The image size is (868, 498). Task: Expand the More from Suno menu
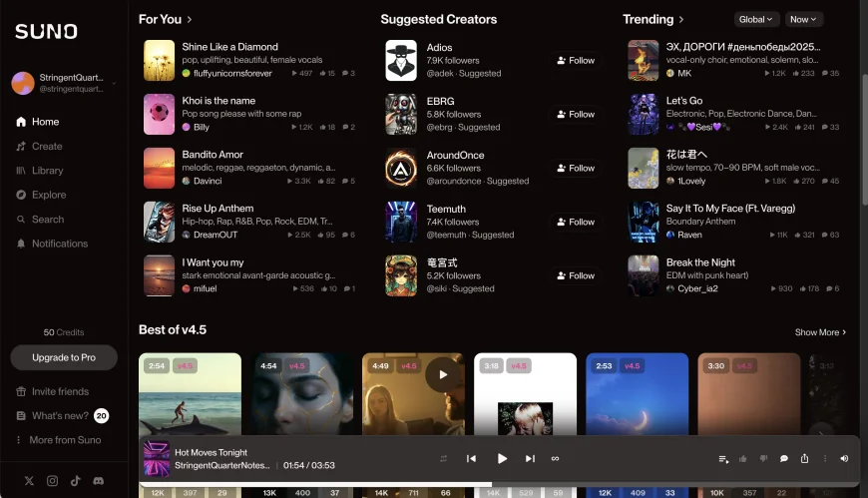click(x=64, y=440)
